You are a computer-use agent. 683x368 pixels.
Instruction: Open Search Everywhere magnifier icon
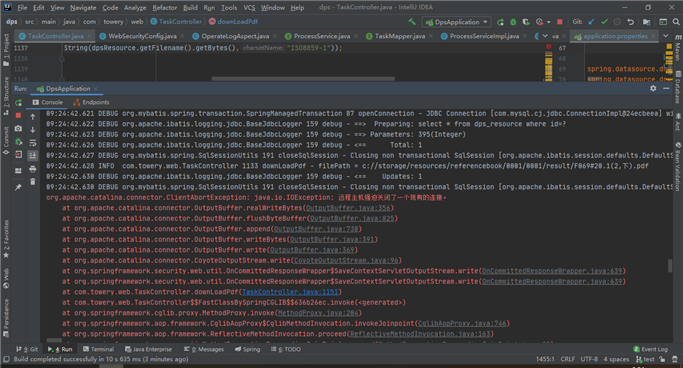tap(676, 22)
